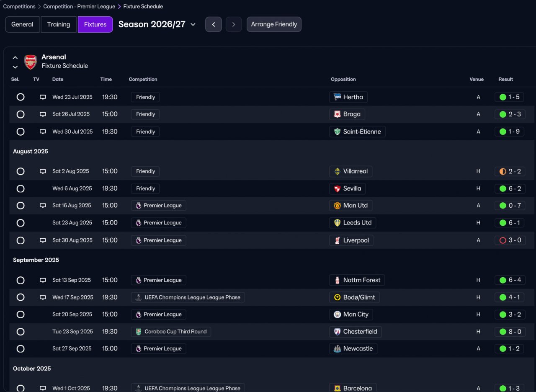Select the Leeds Utd fixture radio button

[21, 223]
